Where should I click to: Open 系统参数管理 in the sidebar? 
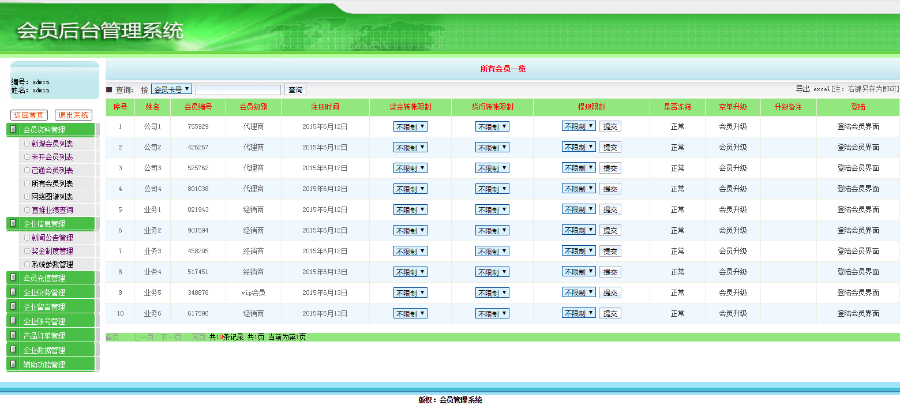pos(52,264)
